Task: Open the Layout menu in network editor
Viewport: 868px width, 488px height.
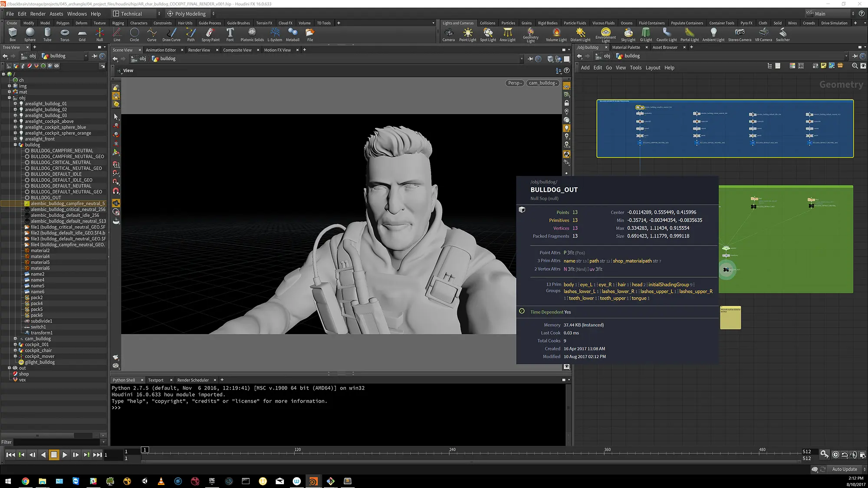Action: pos(653,68)
